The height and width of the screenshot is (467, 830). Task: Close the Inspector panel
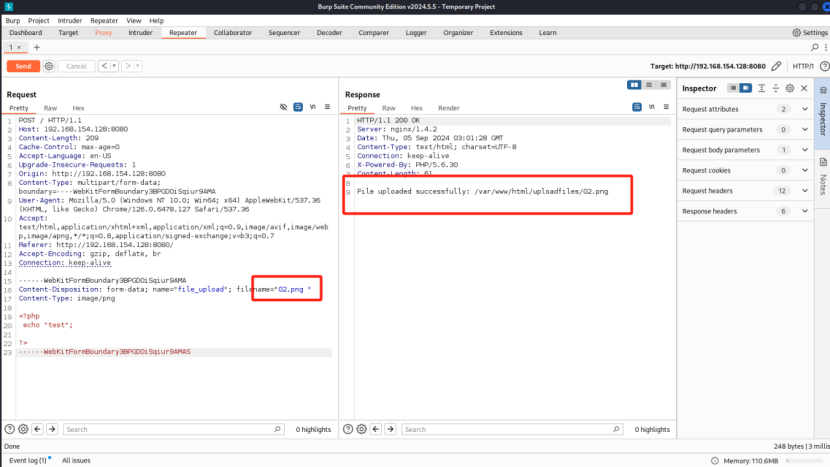click(804, 88)
